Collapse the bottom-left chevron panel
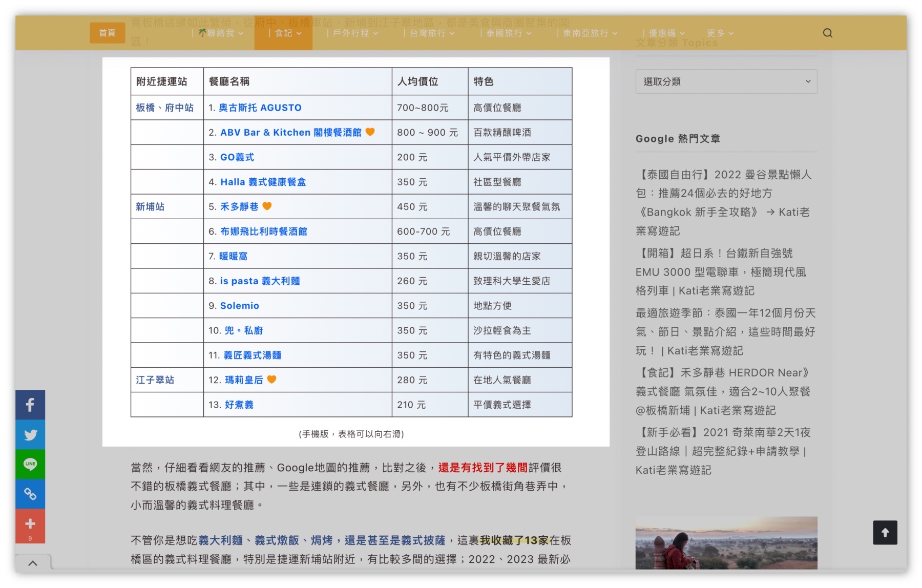922x588 pixels. tap(33, 563)
